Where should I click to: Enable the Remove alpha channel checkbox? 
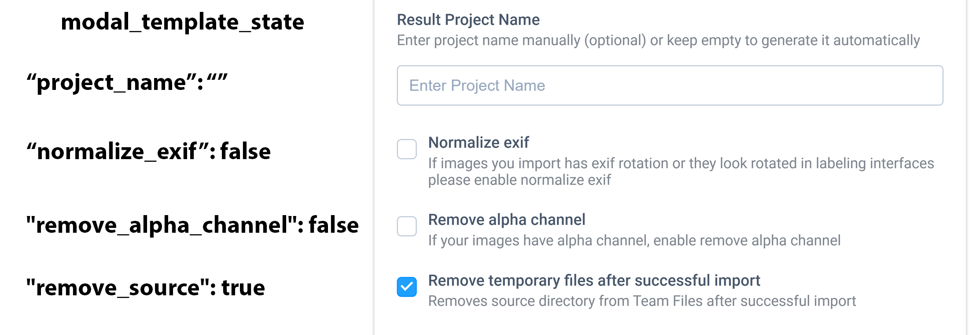(407, 226)
